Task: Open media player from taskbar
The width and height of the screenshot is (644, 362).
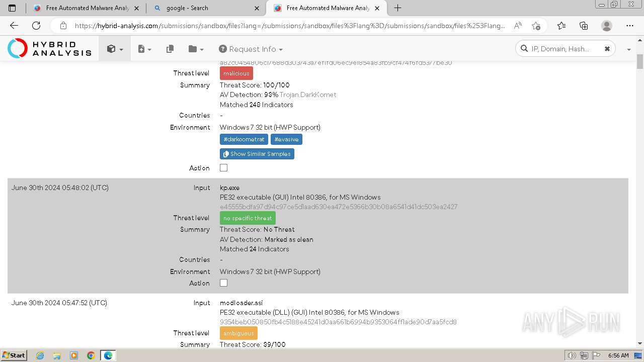Action: [74, 355]
